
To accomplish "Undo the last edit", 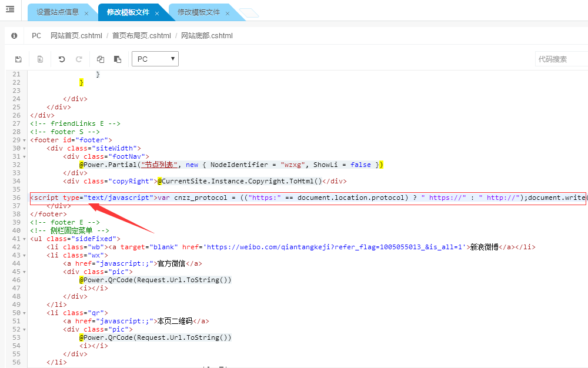I will click(x=62, y=59).
